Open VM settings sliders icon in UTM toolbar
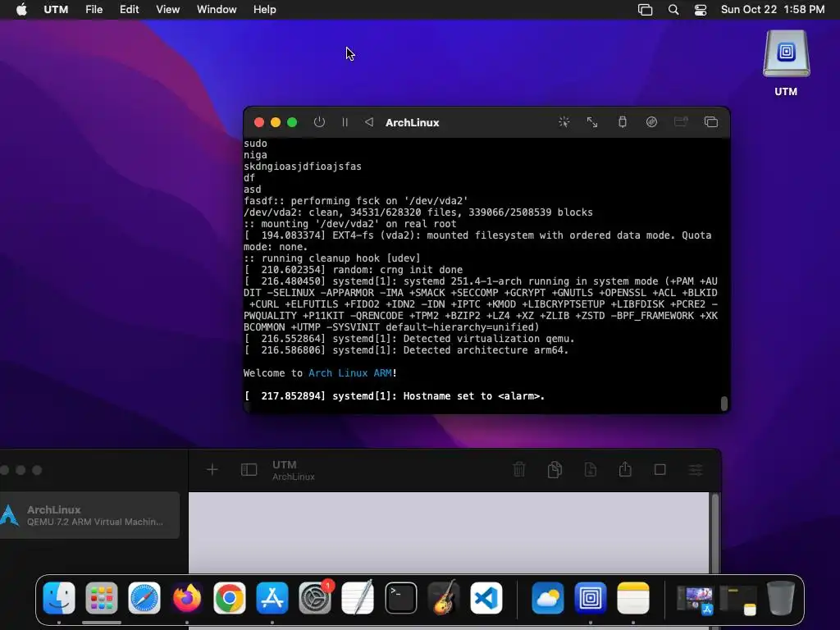This screenshot has width=840, height=630. 696,470
